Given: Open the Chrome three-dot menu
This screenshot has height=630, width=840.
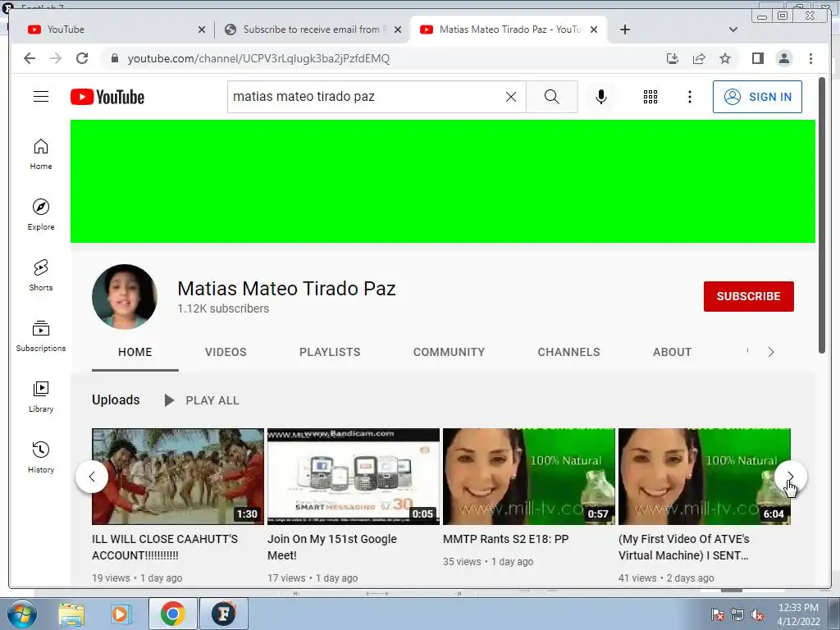Looking at the screenshot, I should pyautogui.click(x=810, y=58).
